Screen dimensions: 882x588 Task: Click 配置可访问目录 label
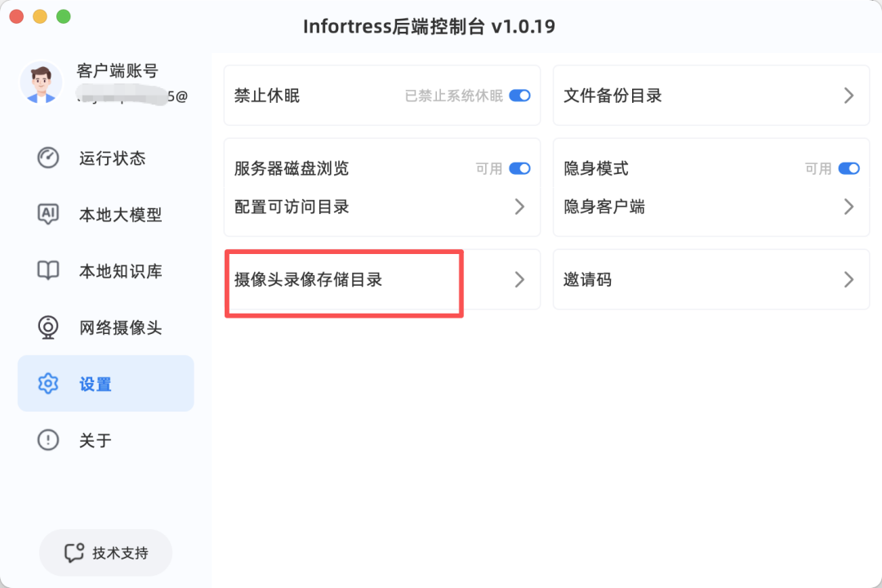292,207
